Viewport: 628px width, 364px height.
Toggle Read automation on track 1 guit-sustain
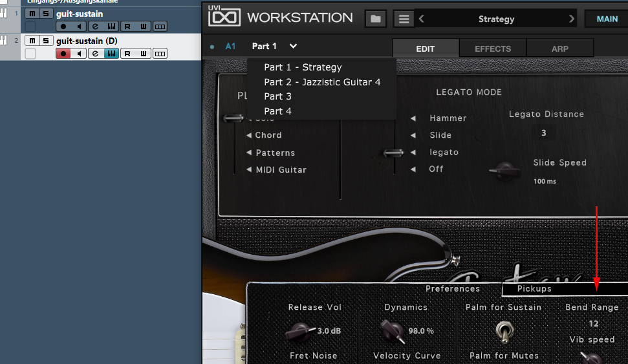point(127,27)
